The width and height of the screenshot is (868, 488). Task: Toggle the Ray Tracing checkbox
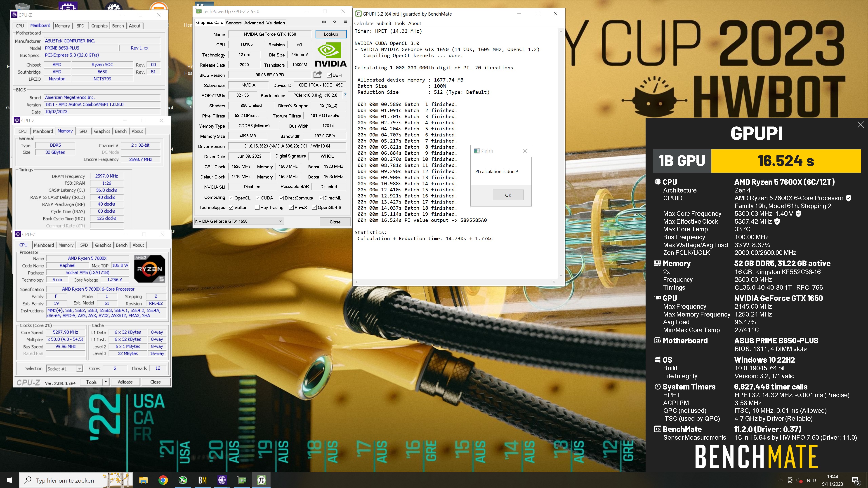pyautogui.click(x=257, y=207)
